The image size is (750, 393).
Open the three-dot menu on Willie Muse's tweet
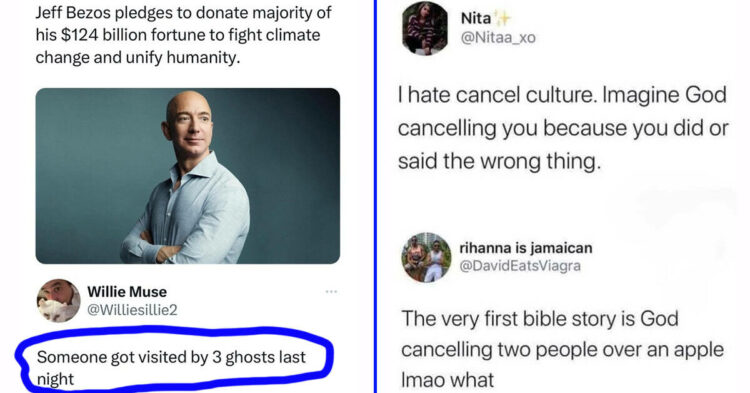coord(331,291)
